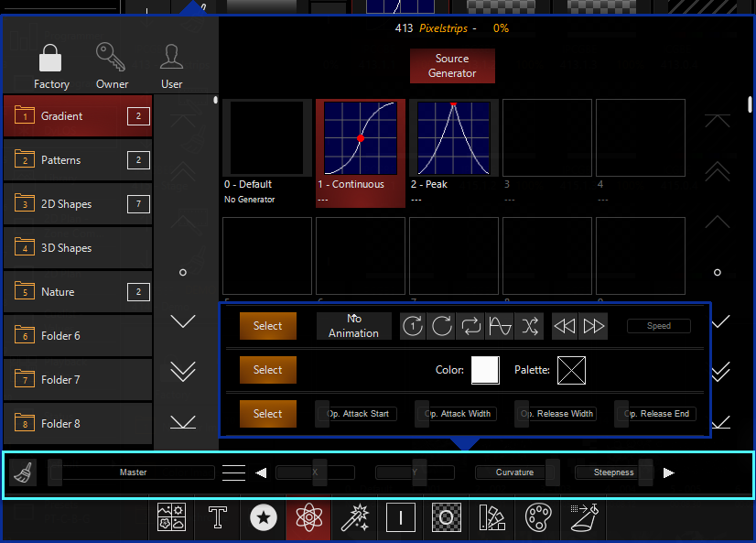
Task: Open Folder 6
Action: (x=78, y=336)
